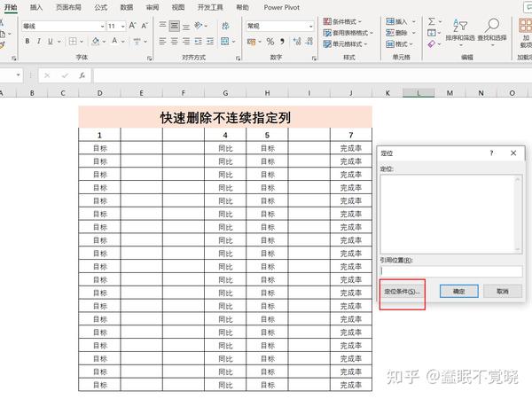Center text horizontally
Screen dimensions: 532x399
point(174,42)
